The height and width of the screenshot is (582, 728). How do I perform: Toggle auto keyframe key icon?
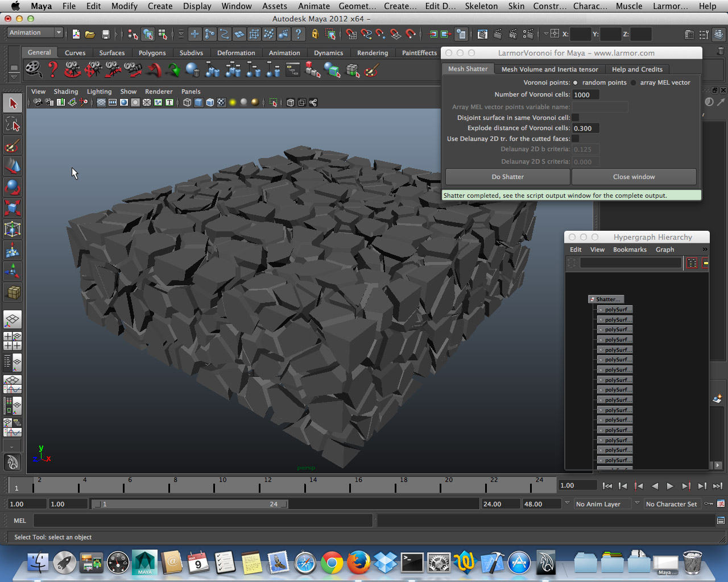tap(708, 504)
